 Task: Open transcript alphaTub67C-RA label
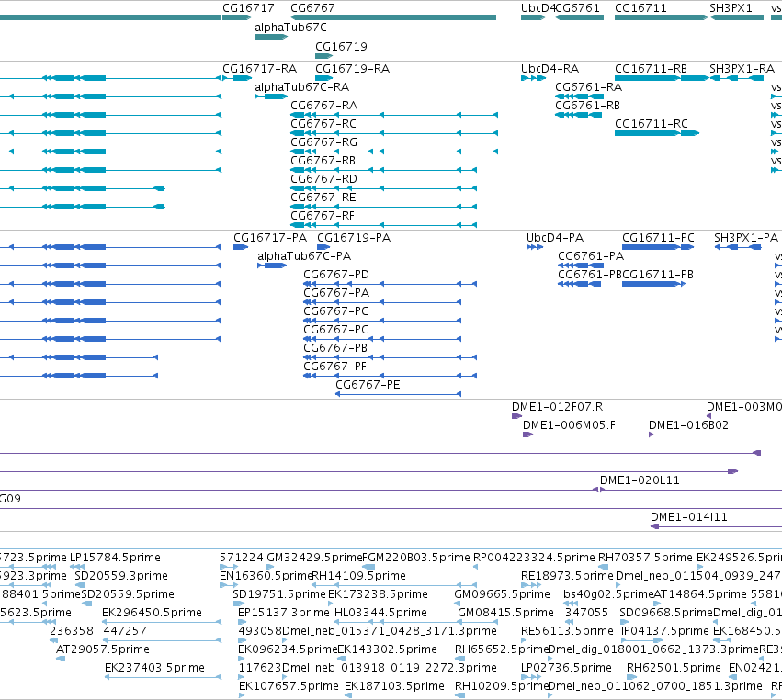coord(302,87)
